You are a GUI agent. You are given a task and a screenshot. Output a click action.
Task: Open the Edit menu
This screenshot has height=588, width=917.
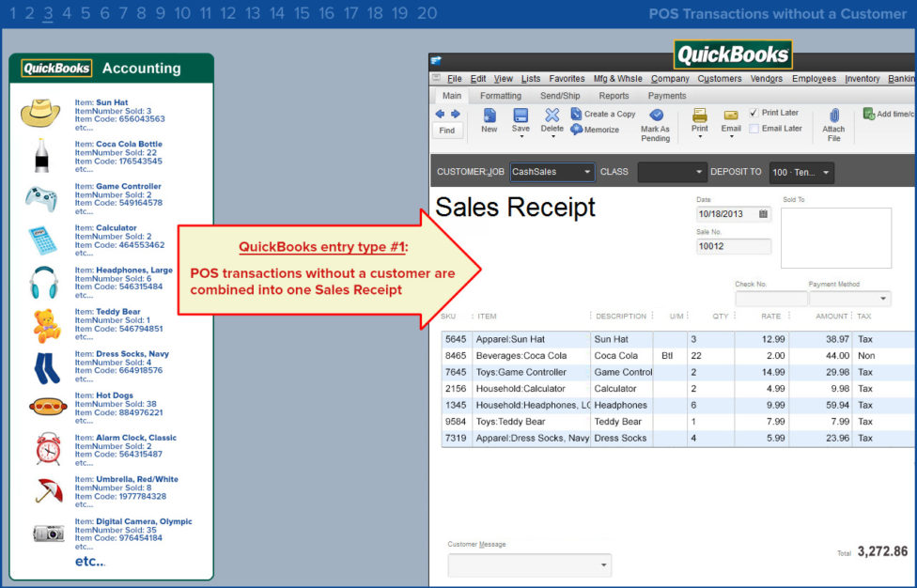coord(478,78)
